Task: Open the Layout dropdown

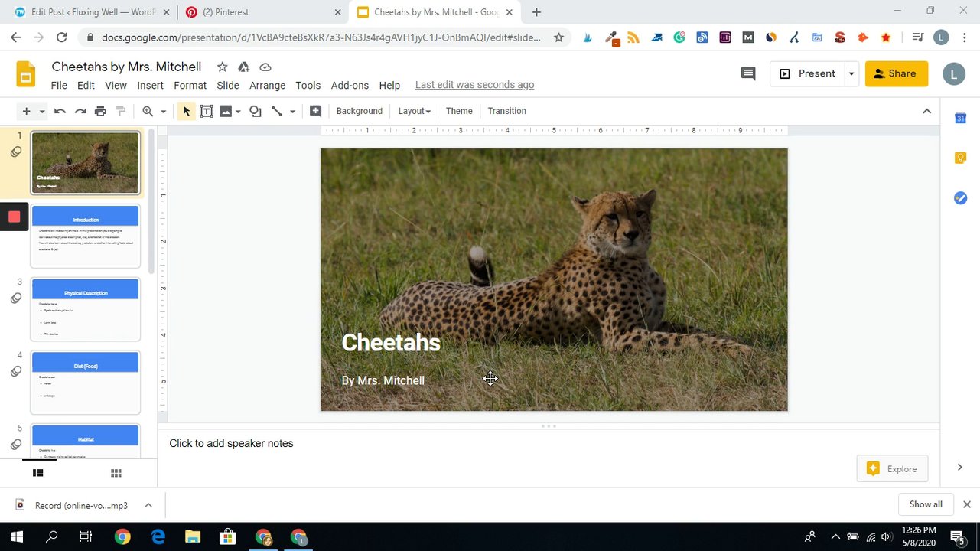Action: 414,111
